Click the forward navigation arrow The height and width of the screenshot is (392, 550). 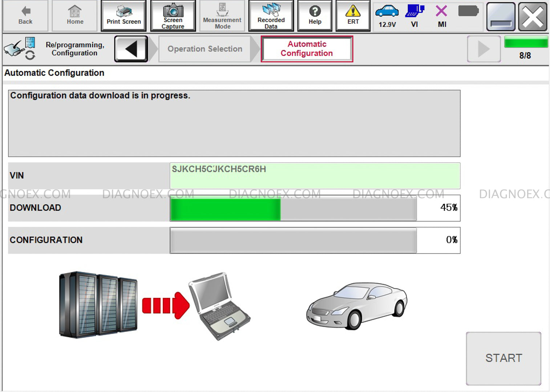click(484, 49)
